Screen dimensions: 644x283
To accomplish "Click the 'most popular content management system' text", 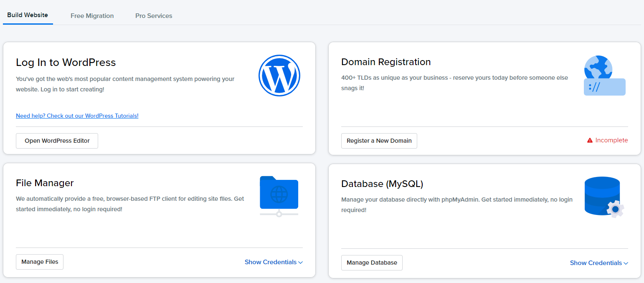I will click(x=125, y=84).
